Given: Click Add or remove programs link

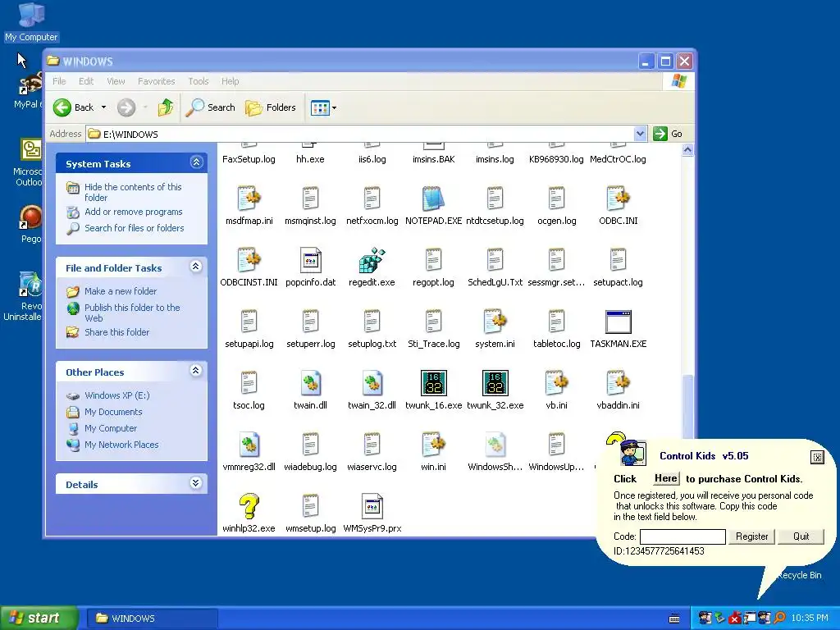Looking at the screenshot, I should [x=134, y=212].
